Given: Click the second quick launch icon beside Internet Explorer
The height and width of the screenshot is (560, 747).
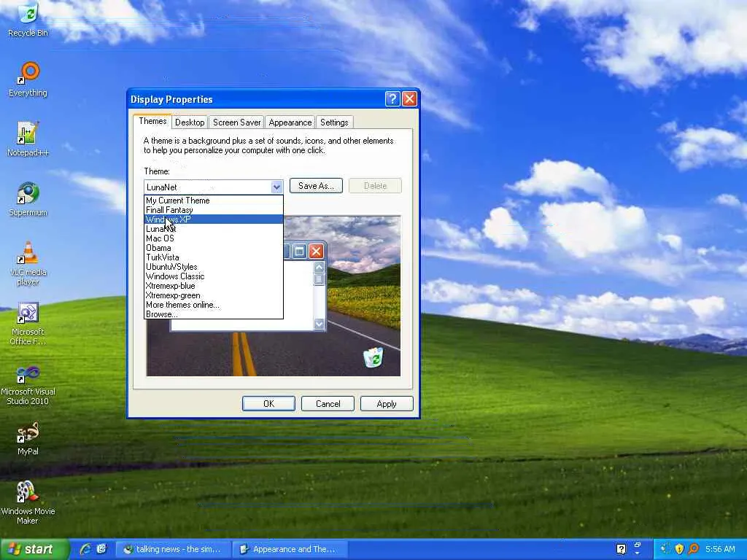Looking at the screenshot, I should tap(101, 549).
